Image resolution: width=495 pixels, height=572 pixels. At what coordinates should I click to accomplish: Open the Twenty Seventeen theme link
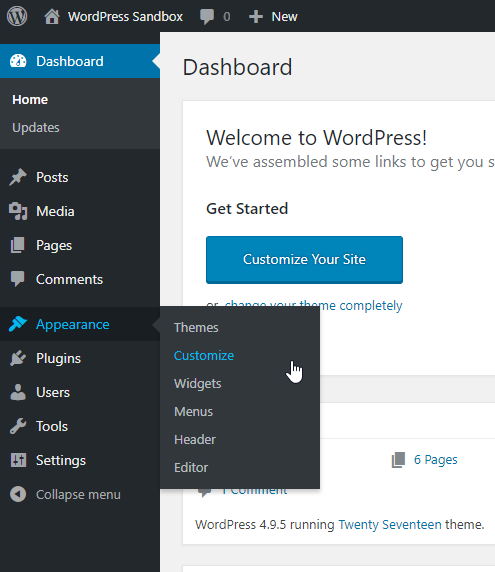click(x=390, y=525)
